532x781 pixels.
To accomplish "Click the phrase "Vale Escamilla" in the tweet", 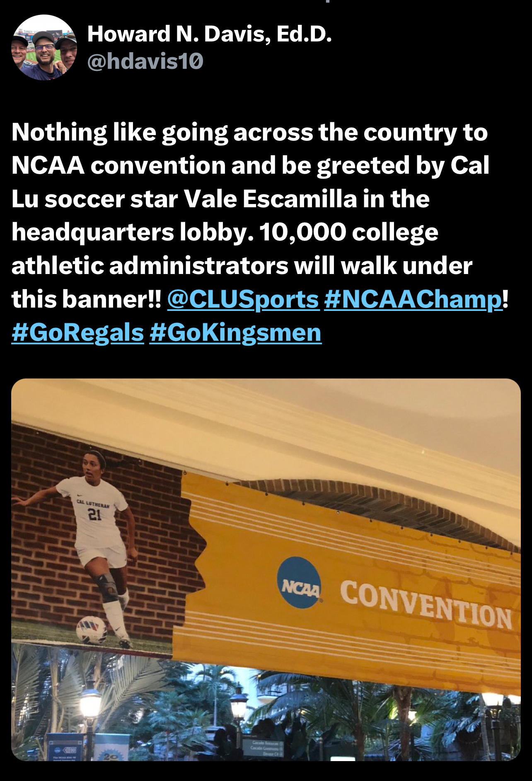I will click(x=270, y=199).
